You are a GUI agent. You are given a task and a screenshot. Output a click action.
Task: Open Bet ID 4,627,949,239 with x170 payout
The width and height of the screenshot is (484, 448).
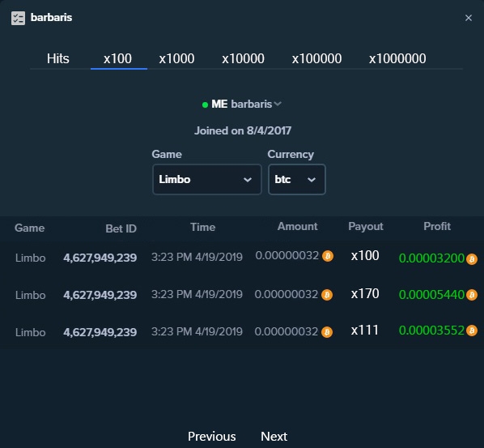(x=100, y=295)
